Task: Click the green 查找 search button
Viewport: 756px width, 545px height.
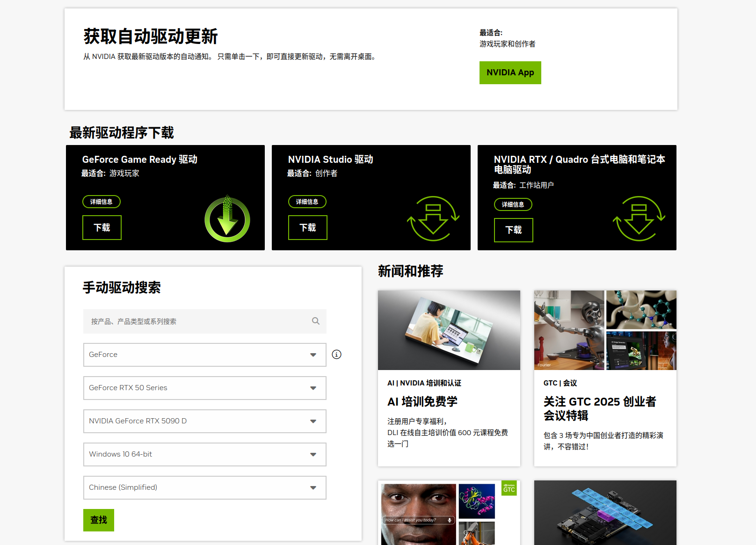Action: (x=99, y=520)
